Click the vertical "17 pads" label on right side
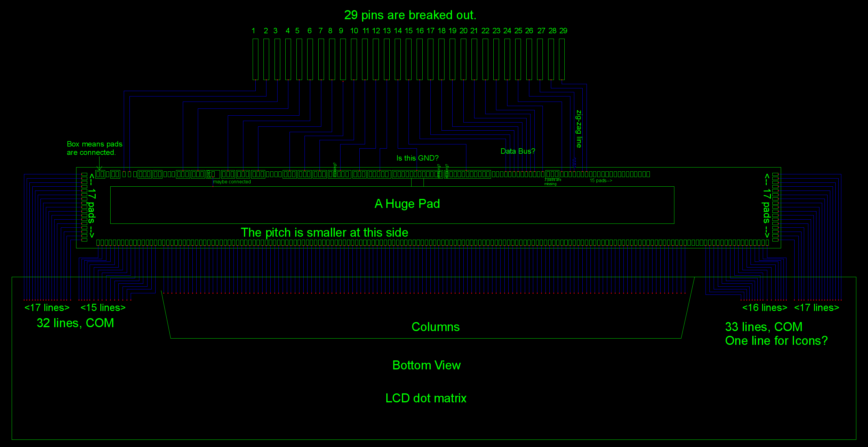This screenshot has height=447, width=868. [x=767, y=206]
